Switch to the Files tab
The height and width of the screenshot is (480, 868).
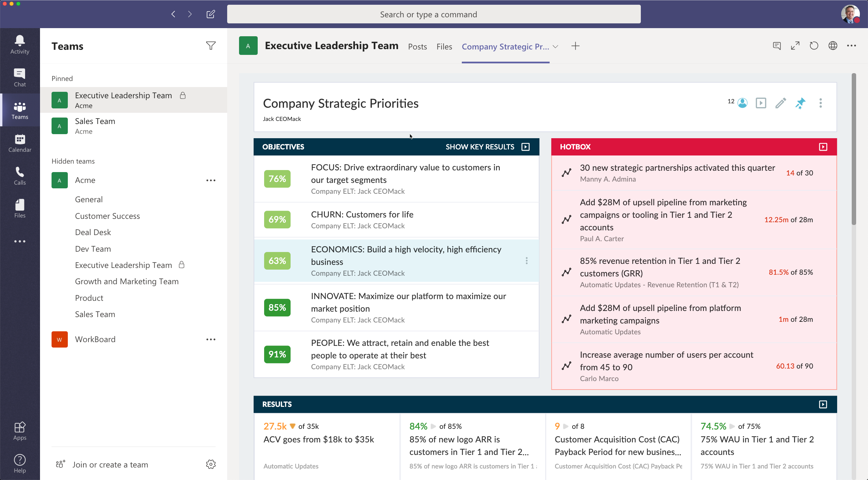coord(444,47)
